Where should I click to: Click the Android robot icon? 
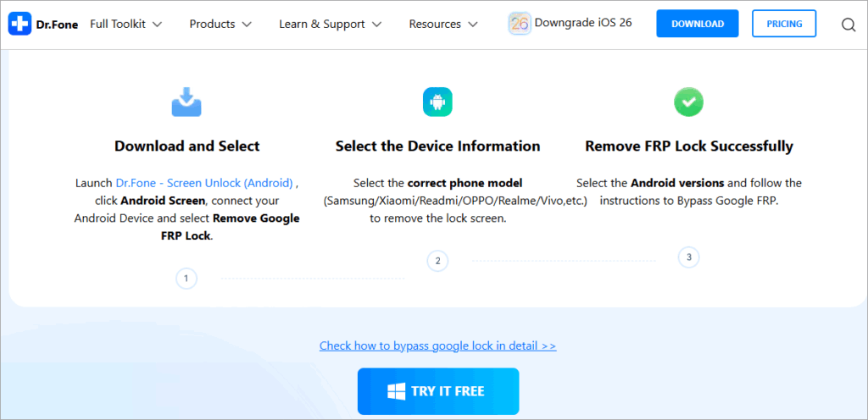tap(437, 102)
